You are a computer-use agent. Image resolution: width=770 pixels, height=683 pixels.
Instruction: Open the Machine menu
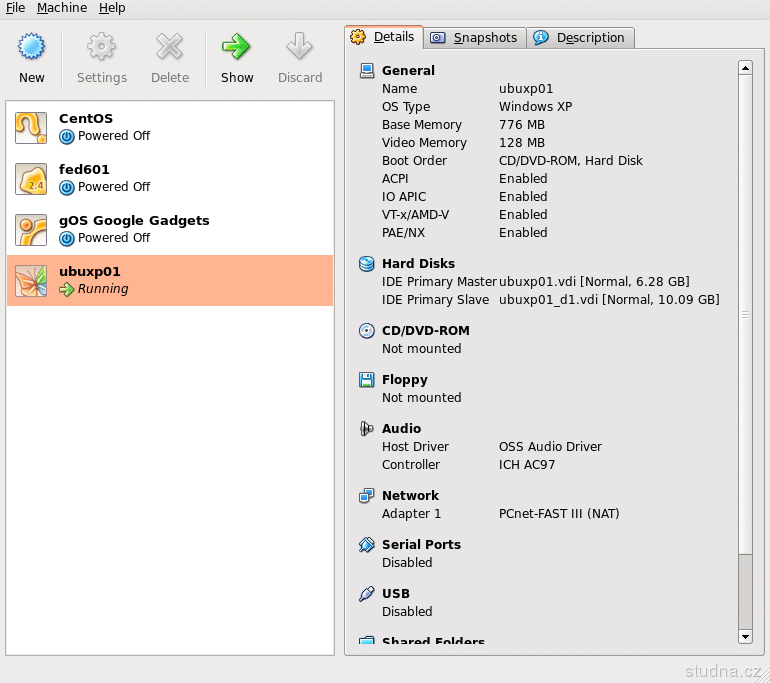coord(62,8)
